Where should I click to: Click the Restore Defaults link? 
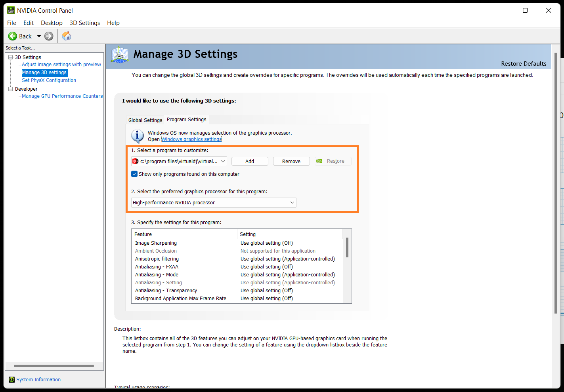[x=524, y=64]
